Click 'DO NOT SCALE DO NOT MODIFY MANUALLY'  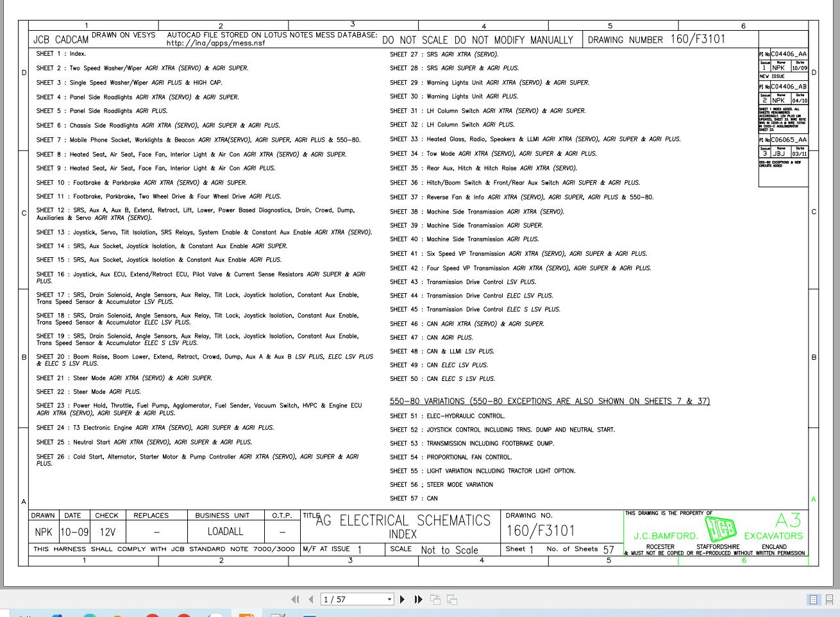(x=478, y=40)
